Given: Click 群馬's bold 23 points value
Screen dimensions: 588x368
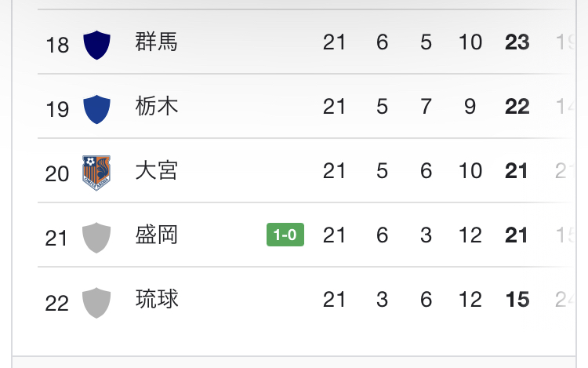Looking at the screenshot, I should 517,42.
